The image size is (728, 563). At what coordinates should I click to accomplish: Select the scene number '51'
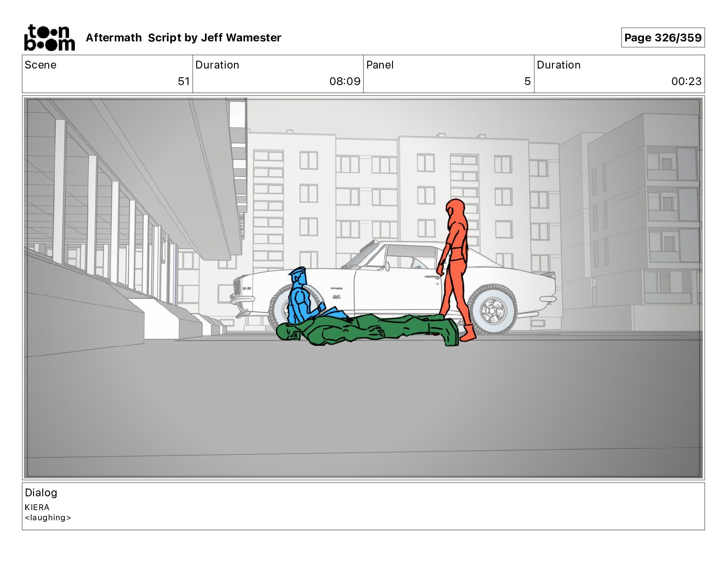click(184, 81)
